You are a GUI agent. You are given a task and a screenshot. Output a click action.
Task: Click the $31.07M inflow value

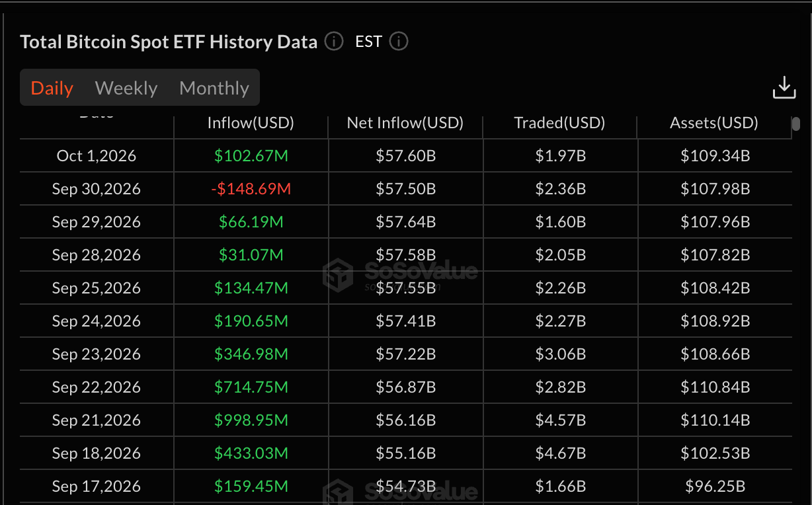[251, 255]
